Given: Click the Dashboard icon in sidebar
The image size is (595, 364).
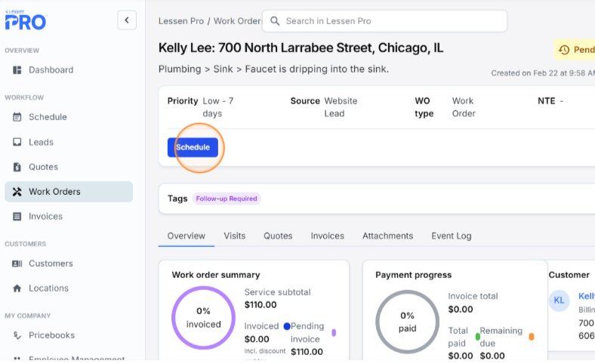Looking at the screenshot, I should (x=17, y=70).
